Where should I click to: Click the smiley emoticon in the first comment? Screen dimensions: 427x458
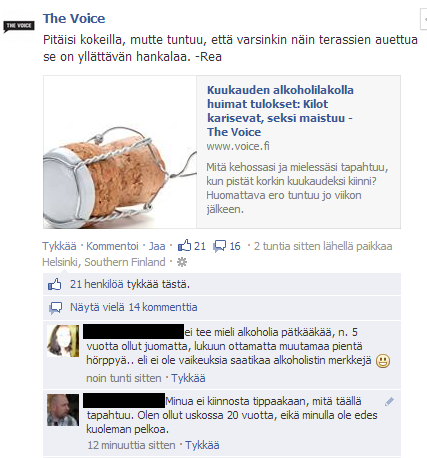click(x=383, y=361)
